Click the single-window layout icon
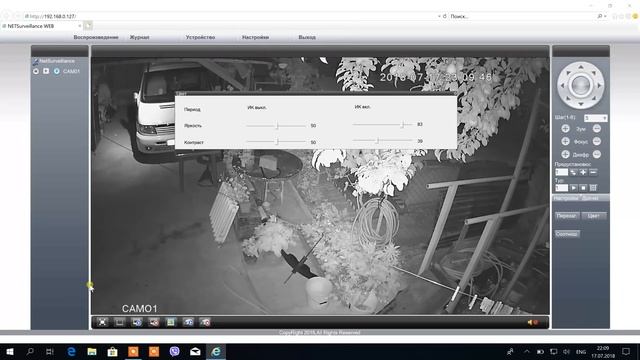The width and height of the screenshot is (640, 360). click(x=120, y=322)
